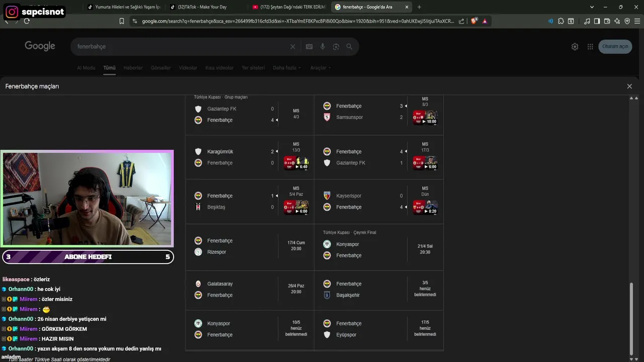Open Konyaspor vs Fenerbahçe 10/5 match
Image resolution: width=644 pixels, height=362 pixels.
tap(250, 329)
